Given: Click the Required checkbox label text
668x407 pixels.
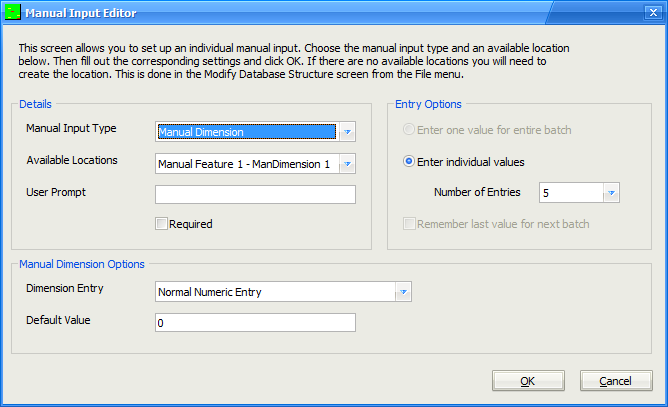Looking at the screenshot, I should point(190,224).
